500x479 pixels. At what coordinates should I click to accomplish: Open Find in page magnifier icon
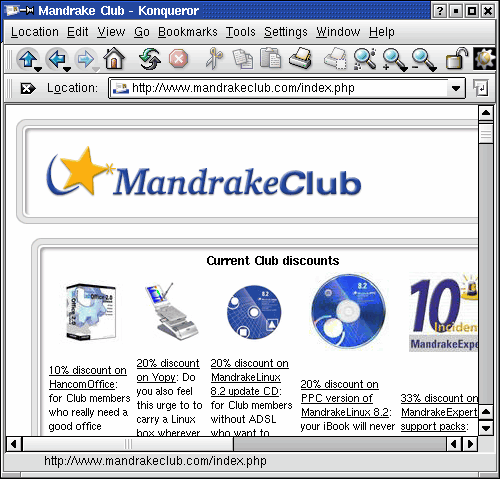[x=365, y=59]
